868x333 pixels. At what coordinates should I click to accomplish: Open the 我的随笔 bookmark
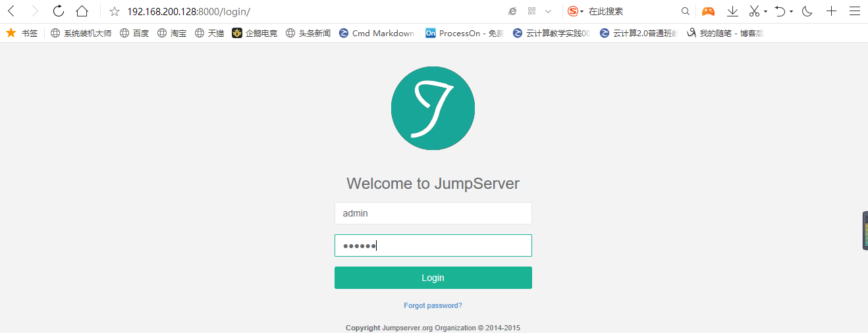coord(724,33)
